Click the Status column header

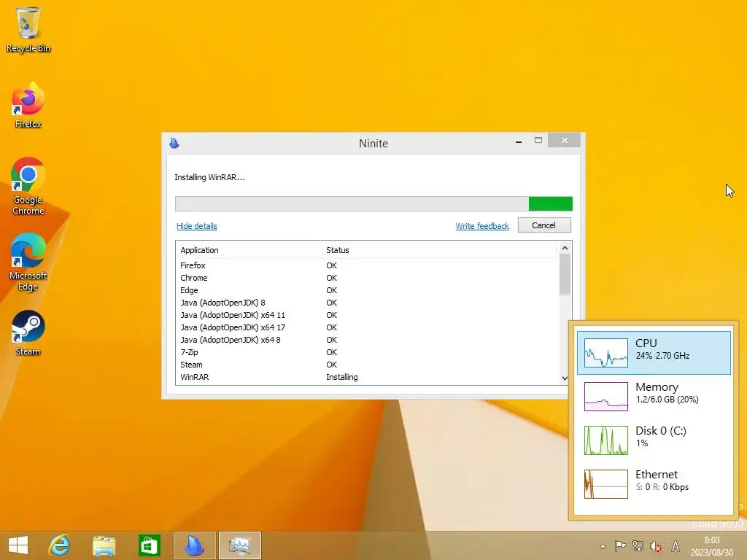439,250
